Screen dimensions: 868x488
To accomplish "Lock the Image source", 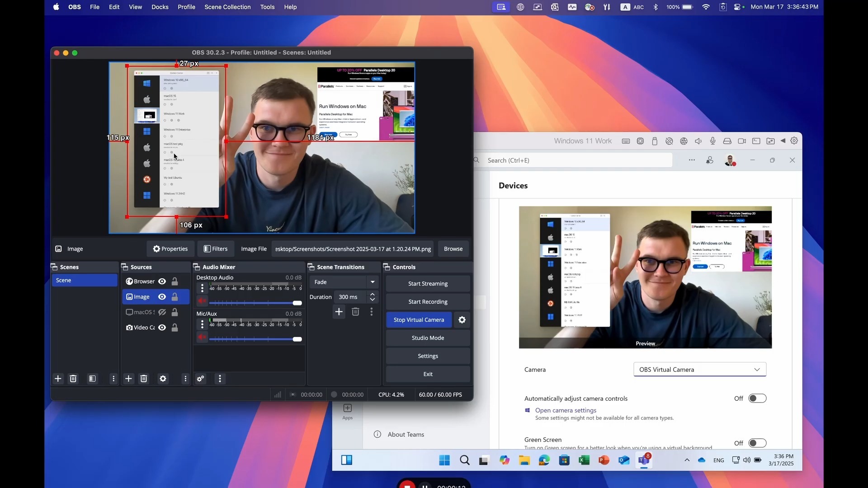I will [x=175, y=297].
